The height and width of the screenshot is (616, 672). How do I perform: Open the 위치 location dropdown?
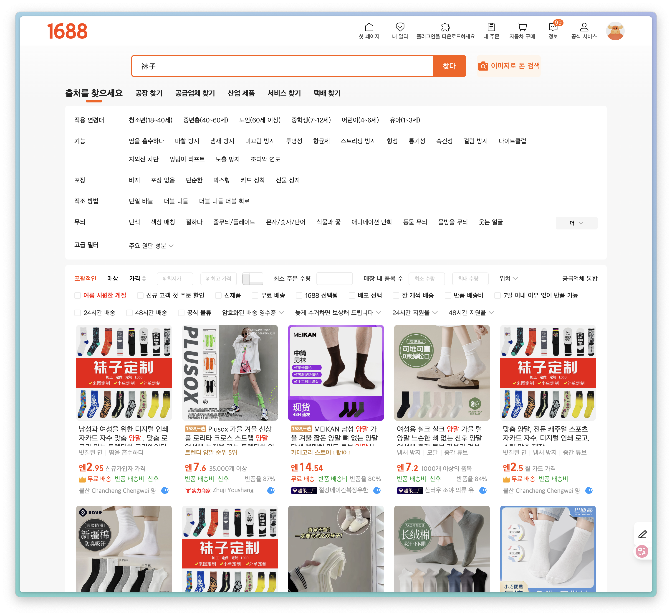click(508, 278)
